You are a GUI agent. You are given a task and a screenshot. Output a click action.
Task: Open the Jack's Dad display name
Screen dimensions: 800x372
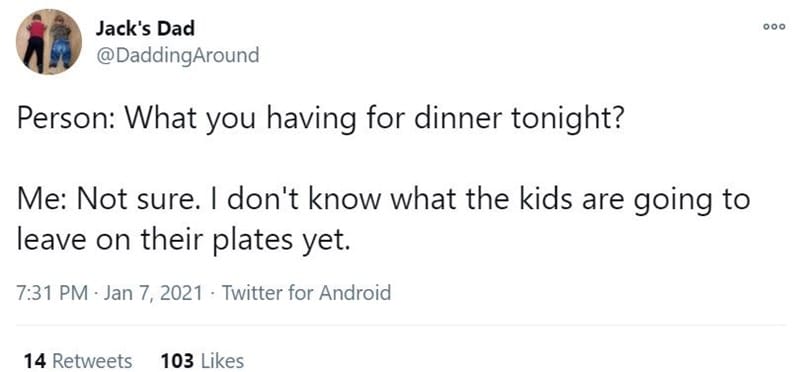click(x=145, y=29)
